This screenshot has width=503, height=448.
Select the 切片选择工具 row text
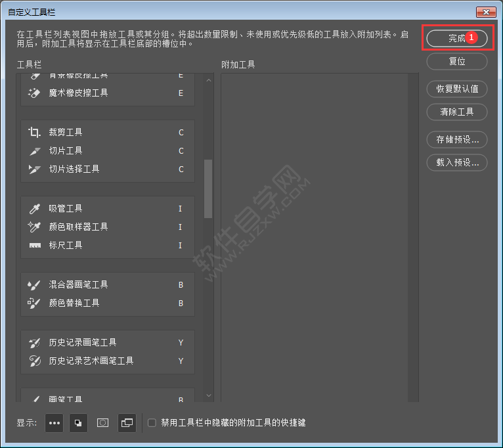pos(74,169)
